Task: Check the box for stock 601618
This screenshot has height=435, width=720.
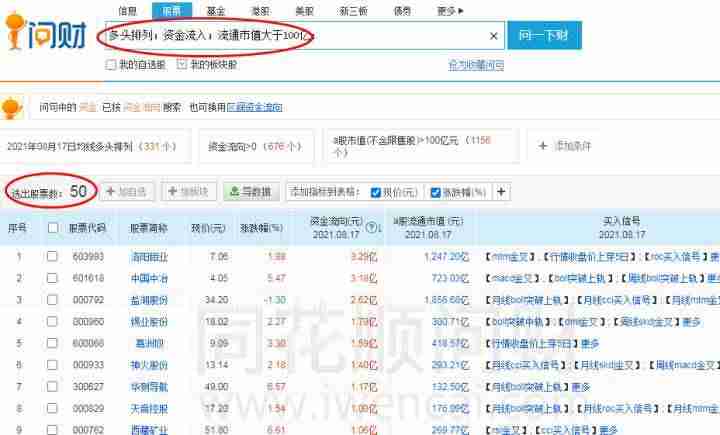Action: pos(52,278)
